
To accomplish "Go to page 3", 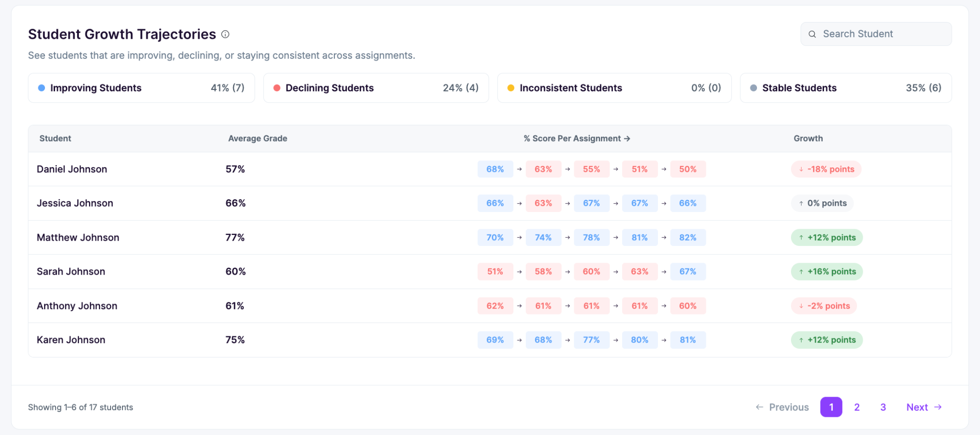I will (x=883, y=407).
